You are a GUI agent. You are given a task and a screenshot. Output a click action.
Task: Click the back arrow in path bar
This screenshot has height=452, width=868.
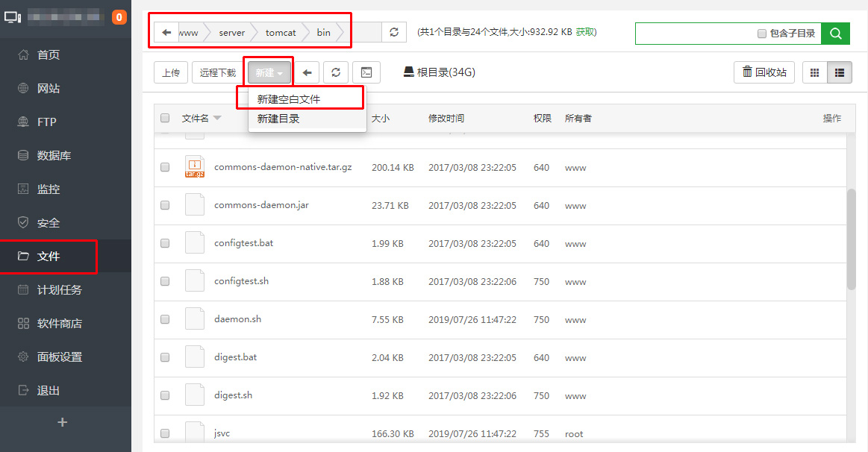coord(166,33)
